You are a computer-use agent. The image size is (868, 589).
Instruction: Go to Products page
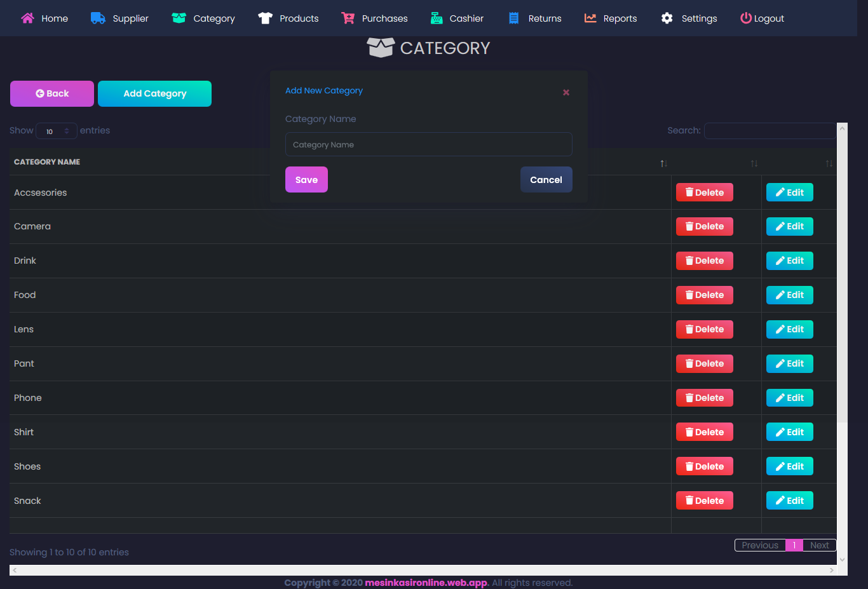tap(299, 18)
